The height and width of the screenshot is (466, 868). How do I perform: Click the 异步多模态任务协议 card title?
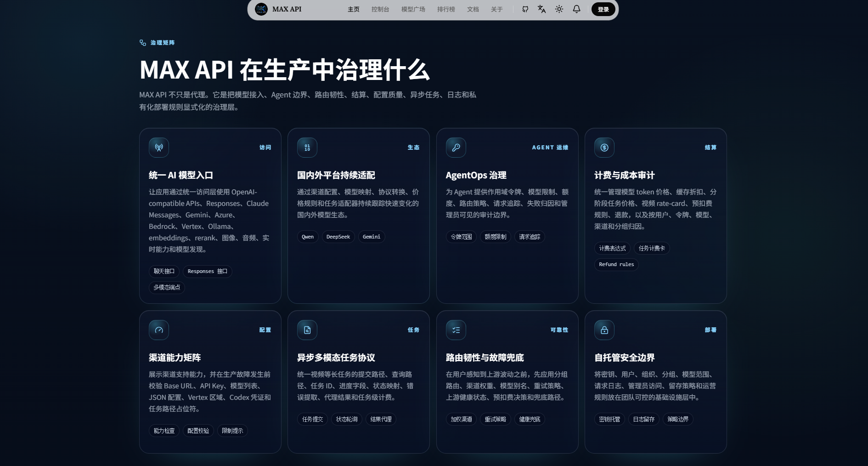click(336, 358)
